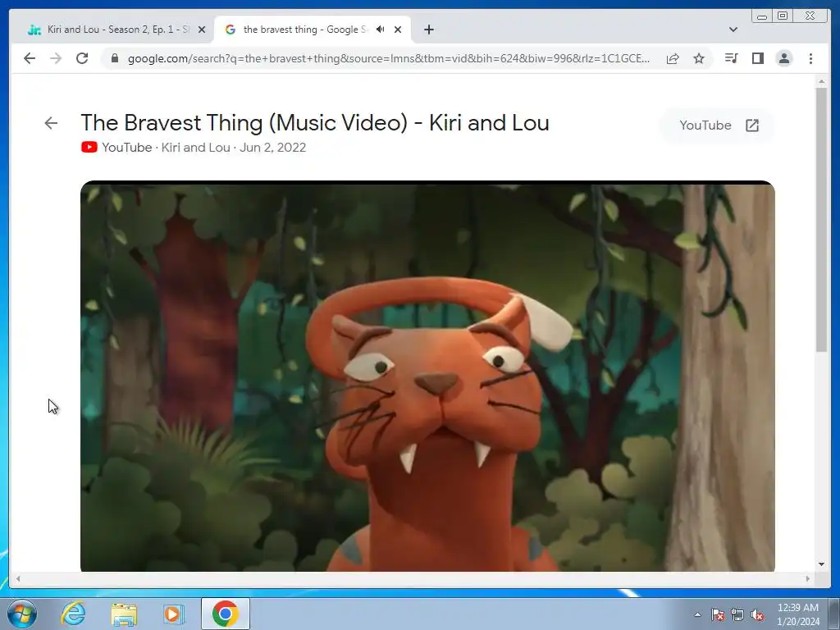840x630 pixels.
Task: Open the media controls icon in the toolbar
Action: click(x=731, y=58)
